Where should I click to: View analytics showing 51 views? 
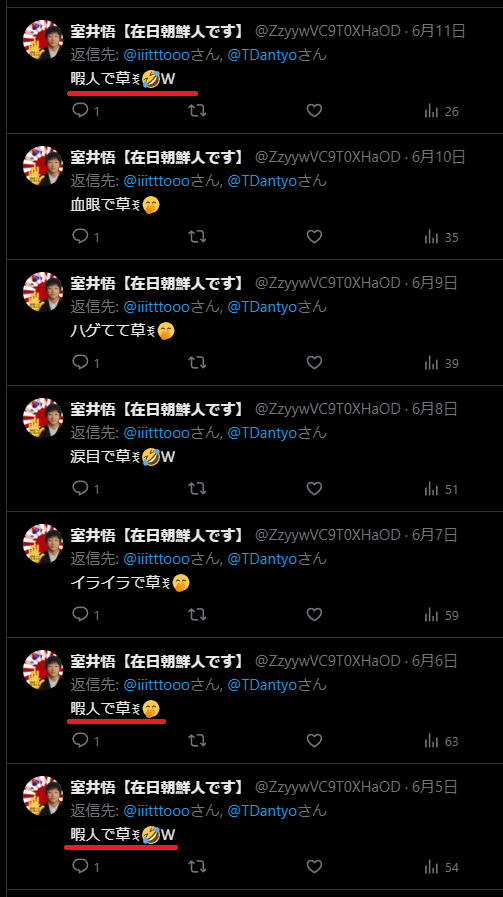[x=441, y=489]
